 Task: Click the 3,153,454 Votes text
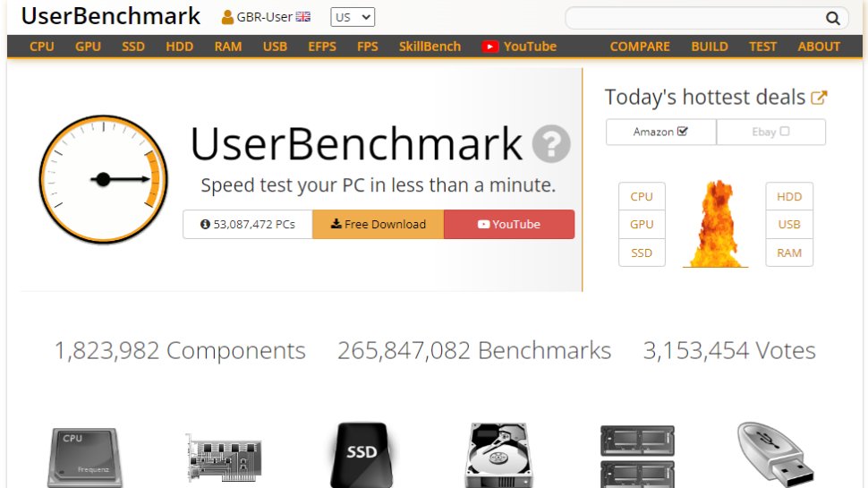729,351
